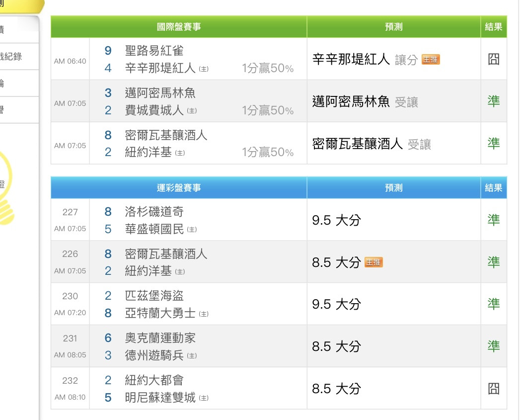Screen dimensions: 525x420
Task: Click the 國際盤賽事 column header
Action: pos(179,27)
